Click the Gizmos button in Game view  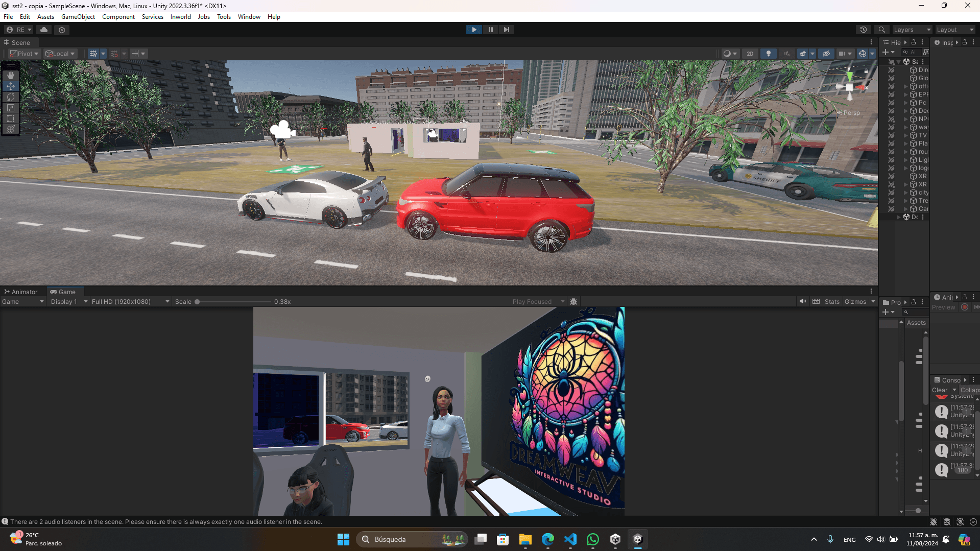[x=855, y=302]
